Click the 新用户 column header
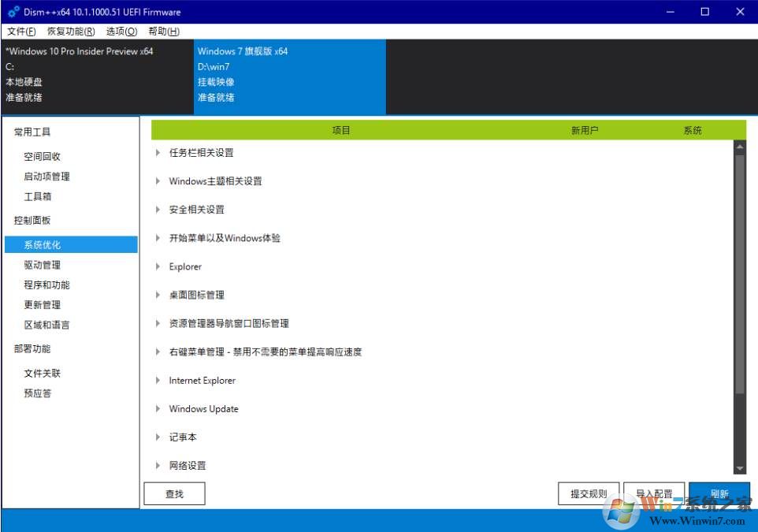This screenshot has height=532, width=758. click(585, 131)
